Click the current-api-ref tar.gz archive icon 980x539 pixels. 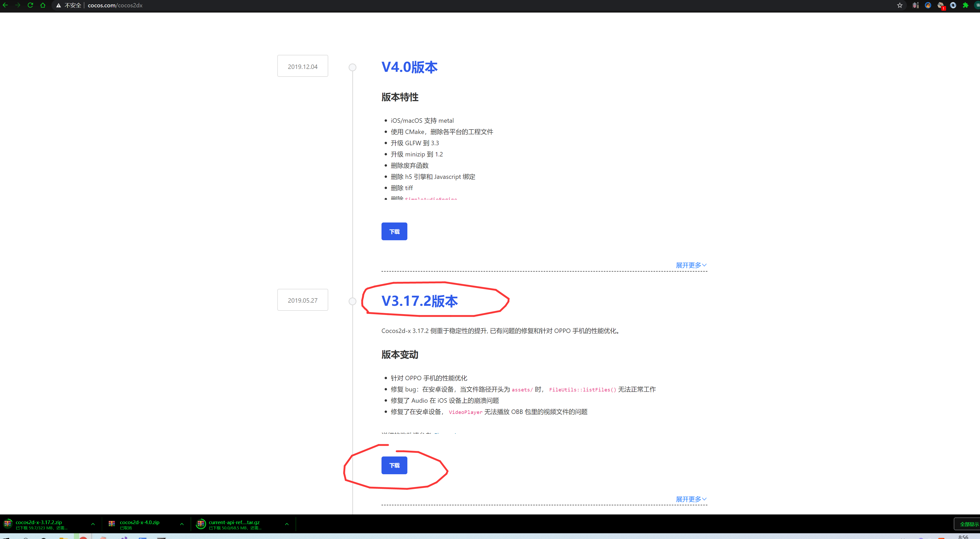click(x=201, y=524)
